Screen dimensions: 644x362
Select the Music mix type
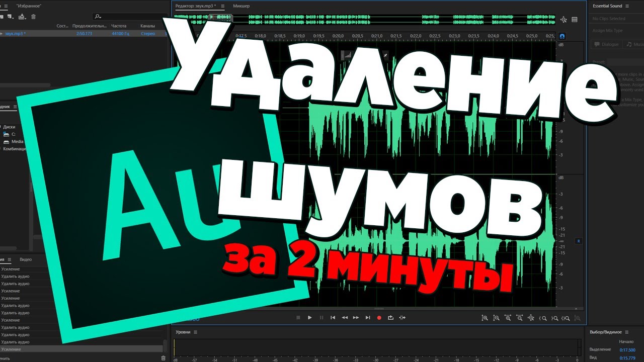point(634,44)
